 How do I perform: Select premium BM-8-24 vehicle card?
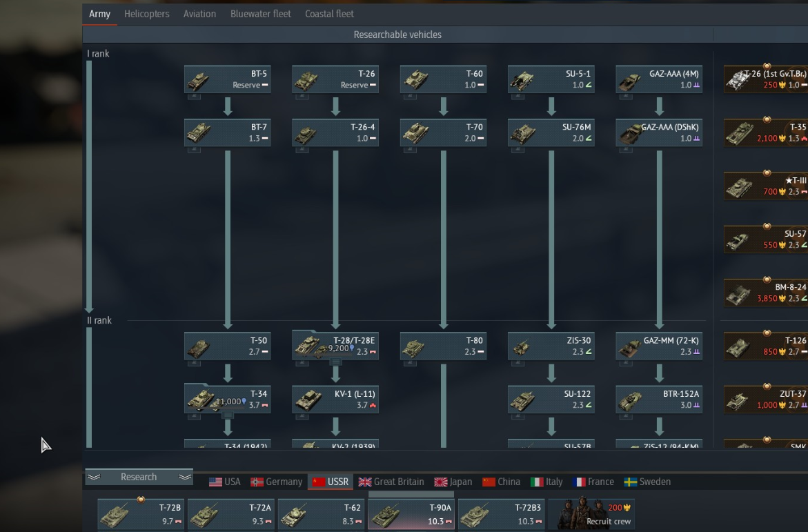click(x=766, y=293)
